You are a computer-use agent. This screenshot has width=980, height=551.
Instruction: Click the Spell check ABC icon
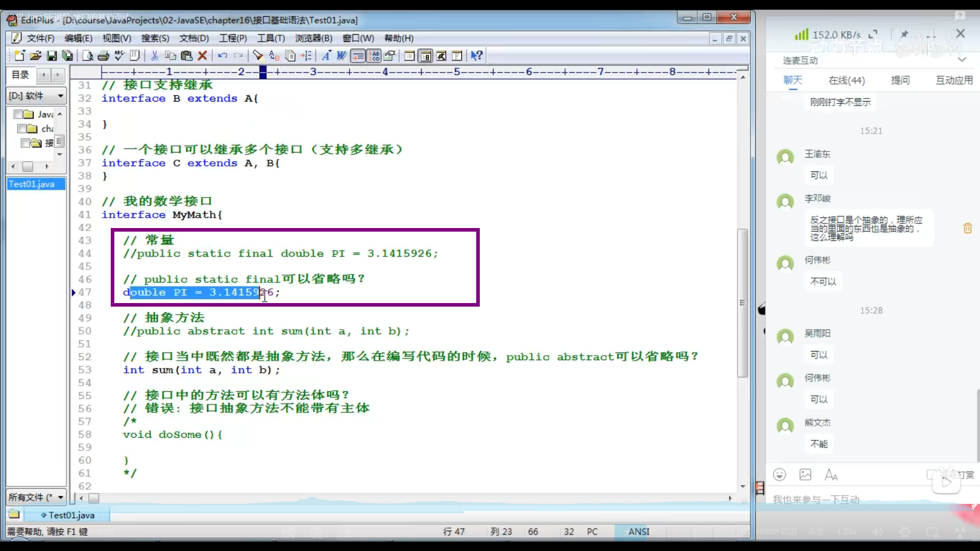[x=119, y=56]
